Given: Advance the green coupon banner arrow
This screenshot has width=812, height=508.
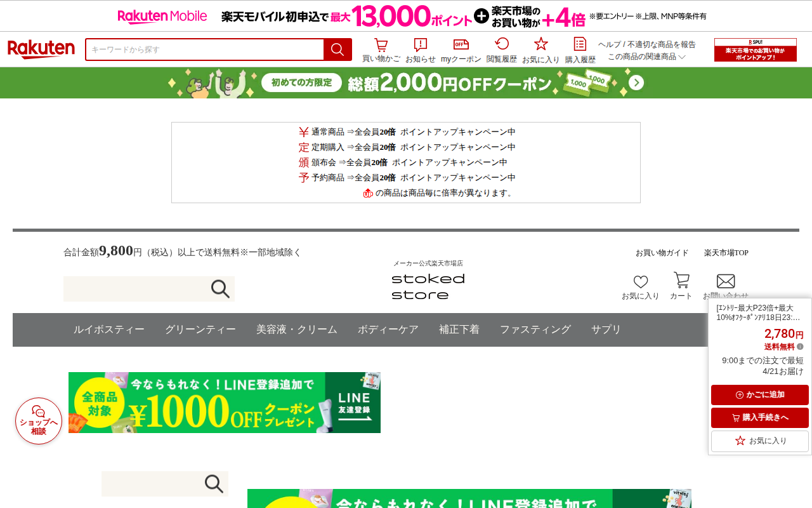Looking at the screenshot, I should (x=636, y=83).
